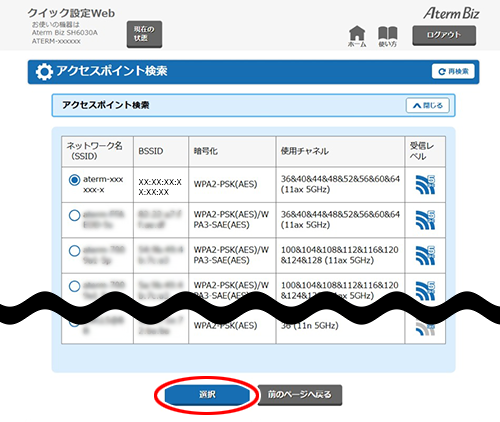The width and height of the screenshot is (500, 422).
Task: Select the third network's radio button
Action: coord(74,251)
